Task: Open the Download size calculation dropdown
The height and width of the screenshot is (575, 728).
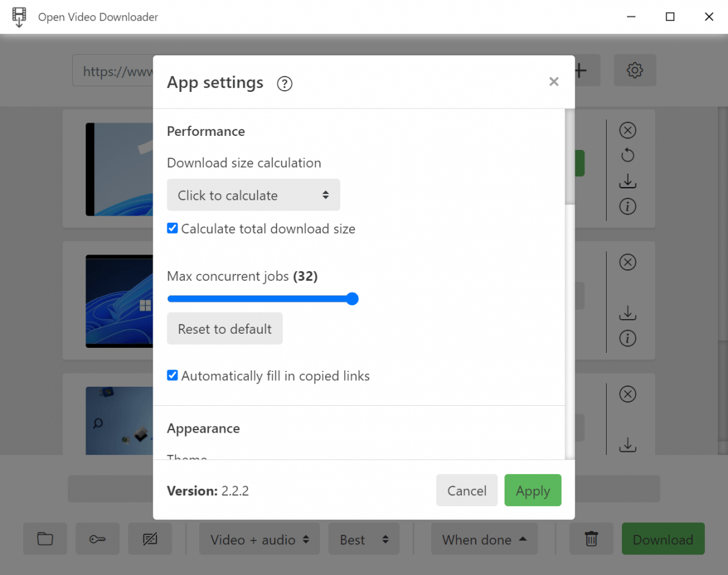Action: pos(253,195)
